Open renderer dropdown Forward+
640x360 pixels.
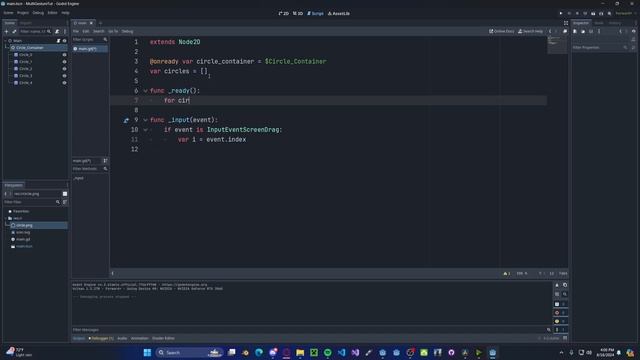pyautogui.click(x=625, y=13)
